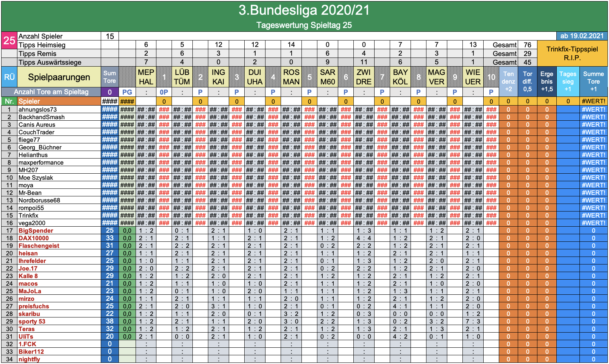Select the player name Ihrefelder

tap(32, 261)
